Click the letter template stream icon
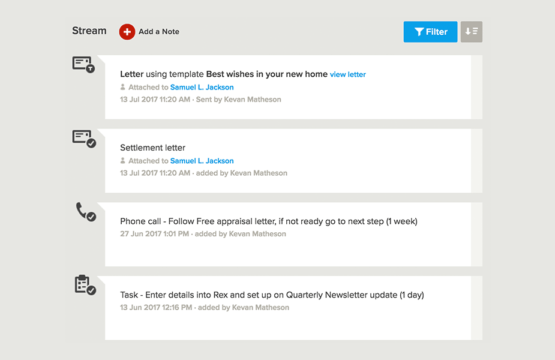 (x=84, y=64)
